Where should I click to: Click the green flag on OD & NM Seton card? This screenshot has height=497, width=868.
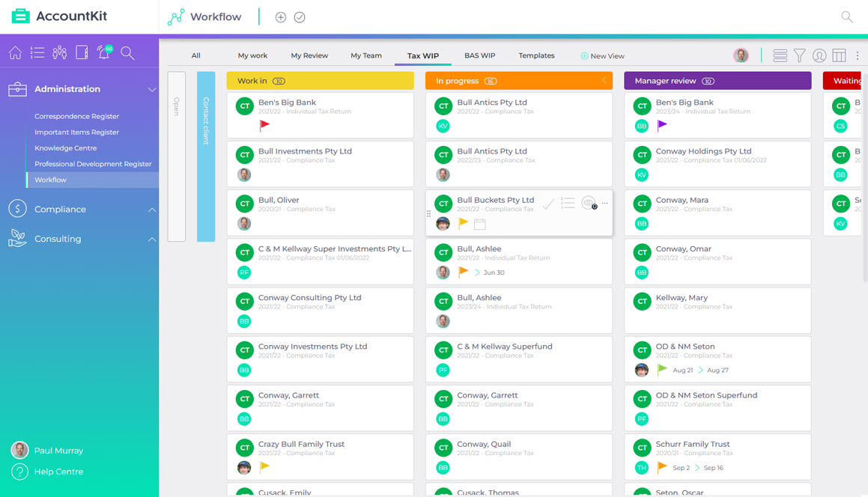coord(662,370)
